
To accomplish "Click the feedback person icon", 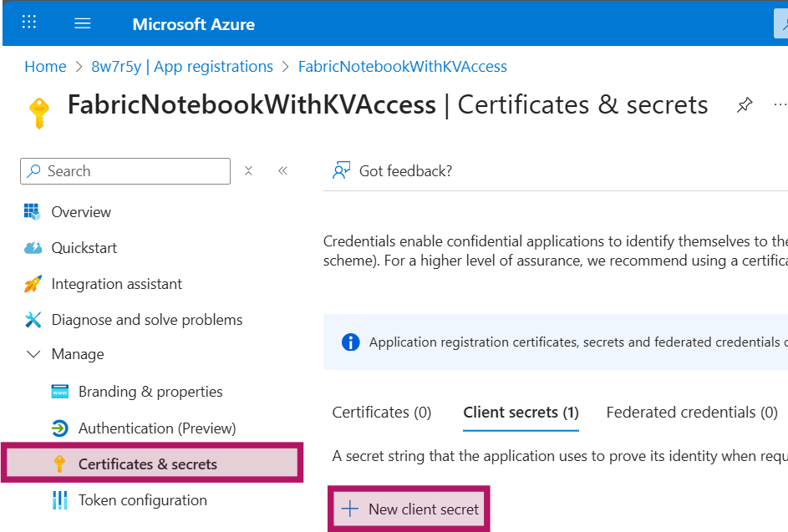I will [341, 171].
